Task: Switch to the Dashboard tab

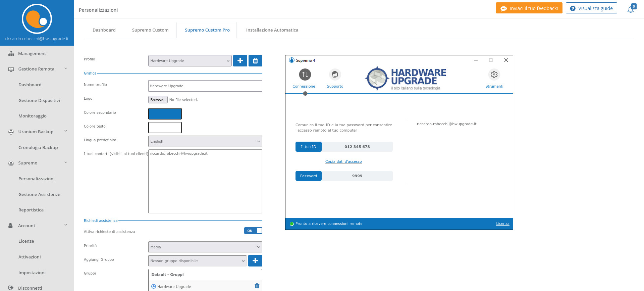Action: click(104, 30)
